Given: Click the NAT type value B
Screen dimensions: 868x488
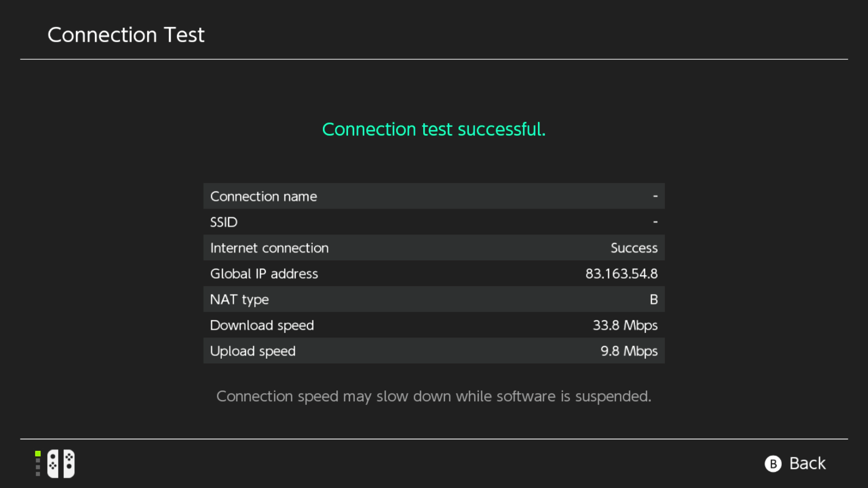Looking at the screenshot, I should [653, 300].
